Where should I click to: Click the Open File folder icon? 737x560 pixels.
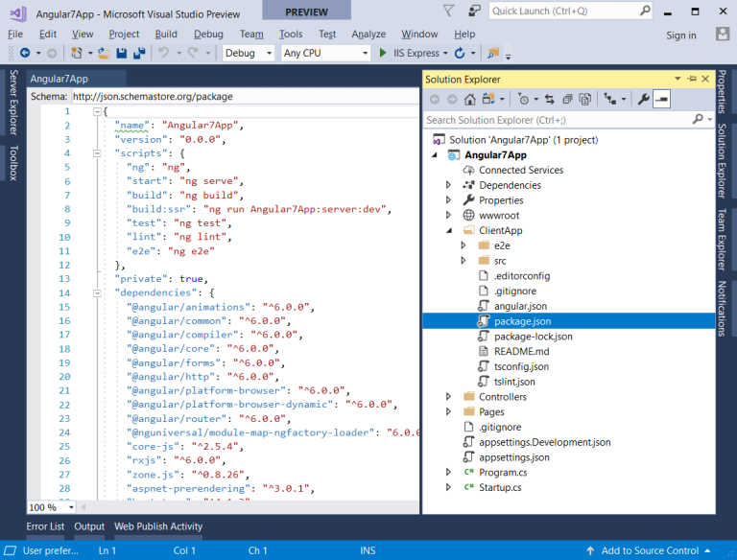[x=104, y=53]
